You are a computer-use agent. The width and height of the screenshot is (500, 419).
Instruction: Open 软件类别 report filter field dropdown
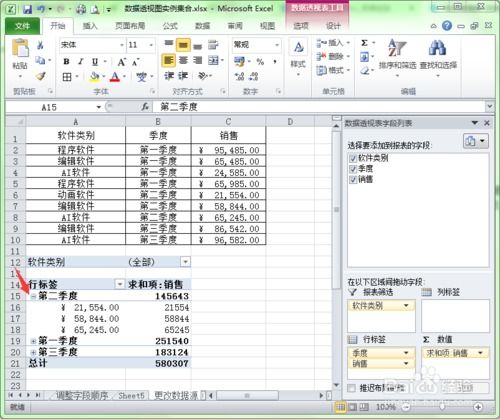406,305
